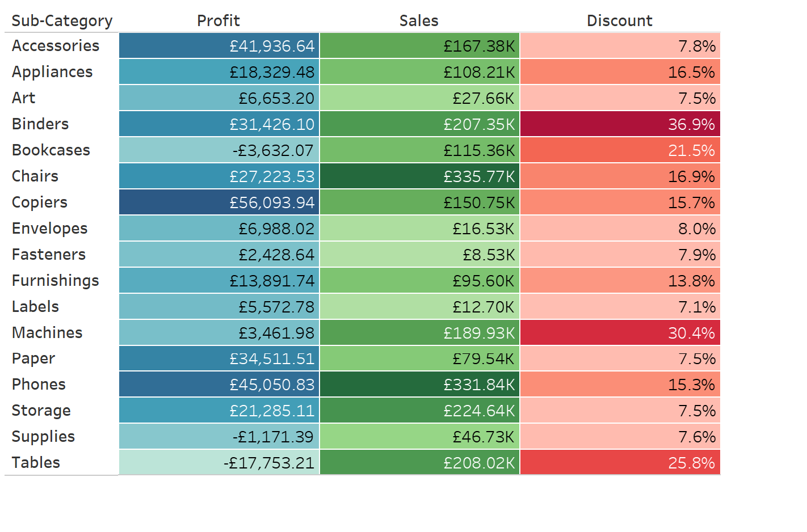807x532 pixels.
Task: Click the Machines discount cell 30.4%
Action: coord(620,333)
